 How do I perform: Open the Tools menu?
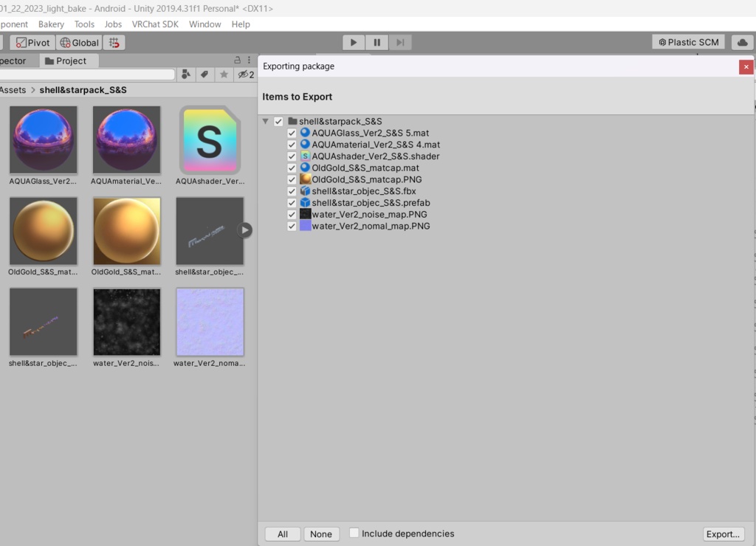[x=84, y=24]
